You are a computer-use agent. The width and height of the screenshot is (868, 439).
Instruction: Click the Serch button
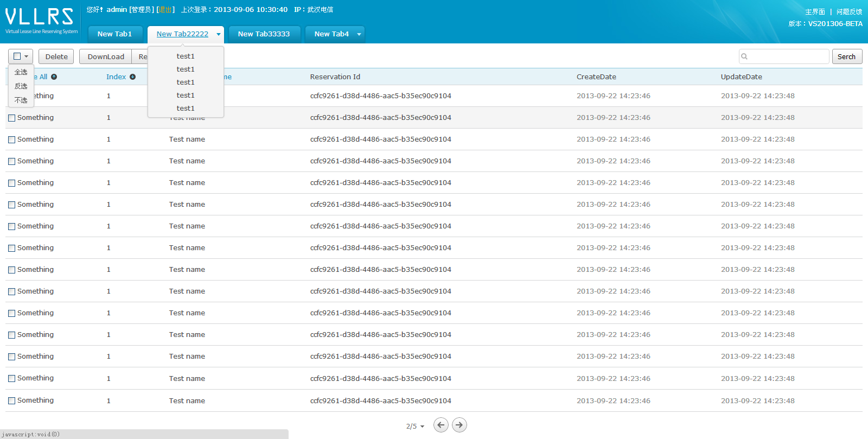click(847, 56)
